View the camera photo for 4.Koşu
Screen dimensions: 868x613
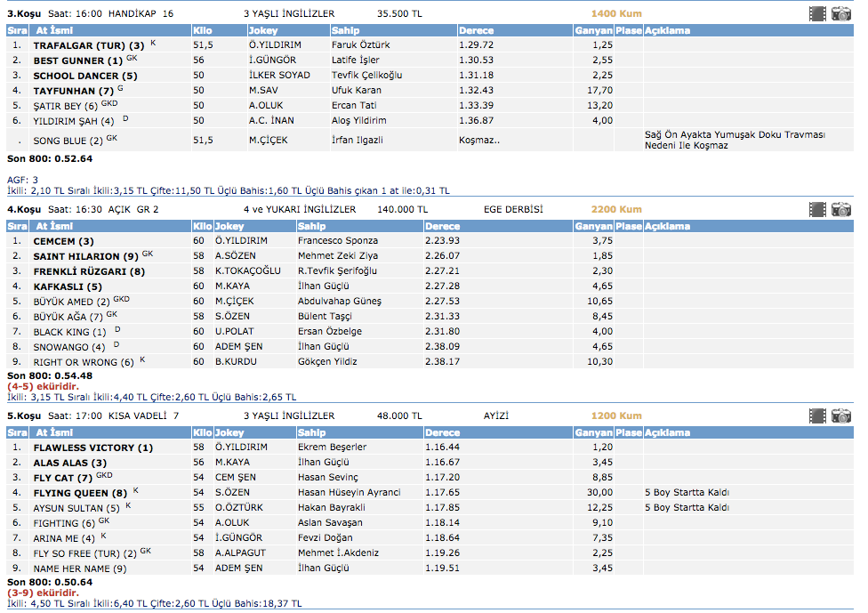pyautogui.click(x=841, y=209)
